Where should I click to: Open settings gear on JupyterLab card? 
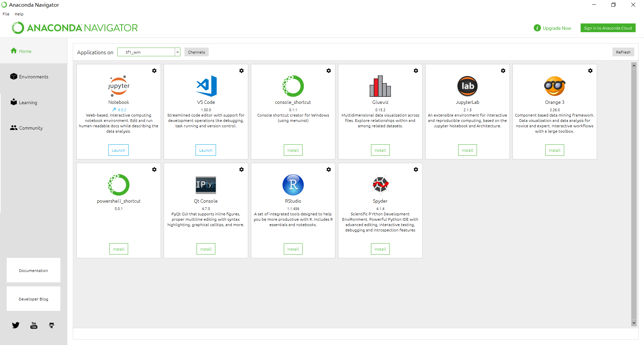coord(503,71)
